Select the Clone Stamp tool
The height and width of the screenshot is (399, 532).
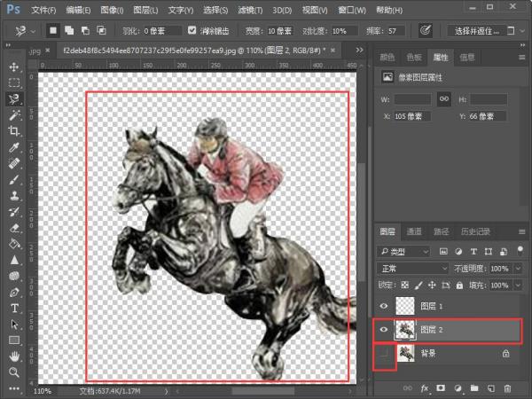click(14, 196)
